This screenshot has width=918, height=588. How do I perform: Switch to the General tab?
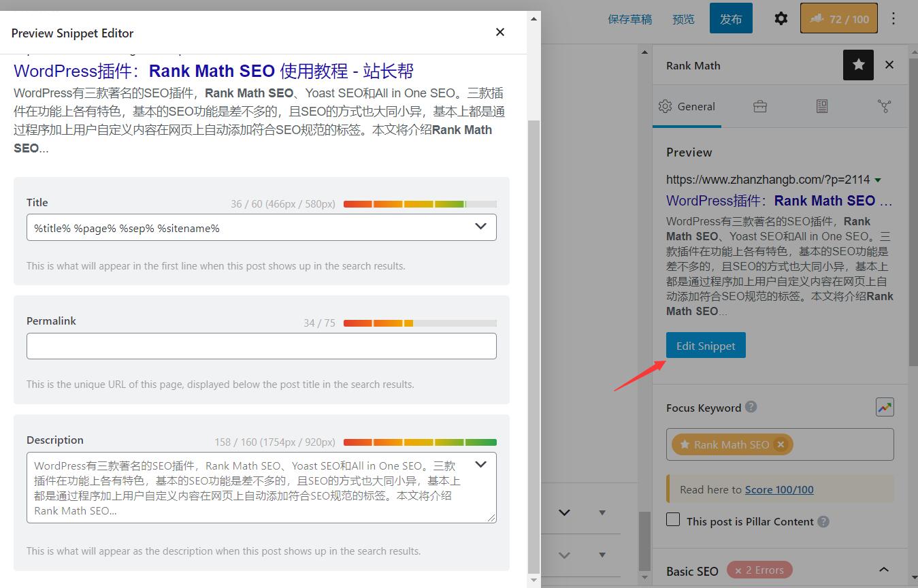(x=687, y=106)
